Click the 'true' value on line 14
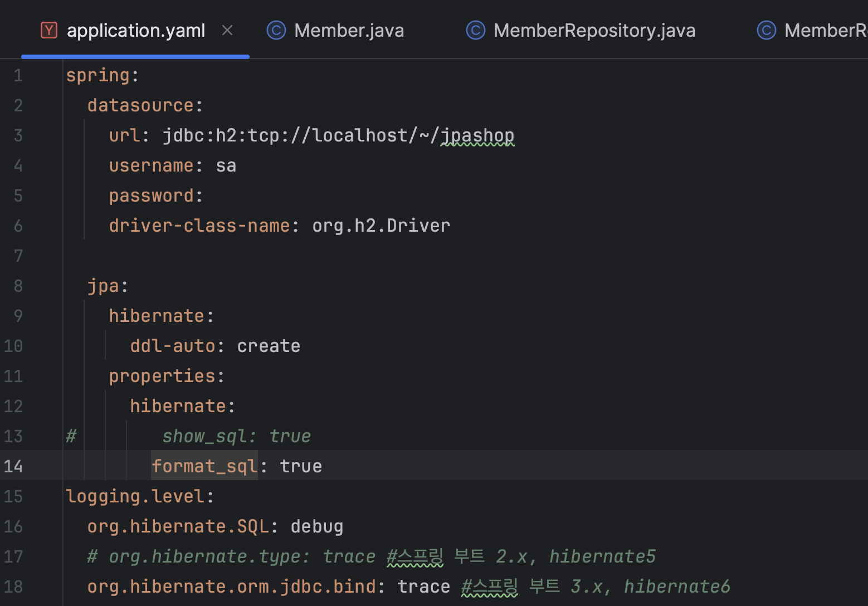The image size is (868, 606). point(301,466)
